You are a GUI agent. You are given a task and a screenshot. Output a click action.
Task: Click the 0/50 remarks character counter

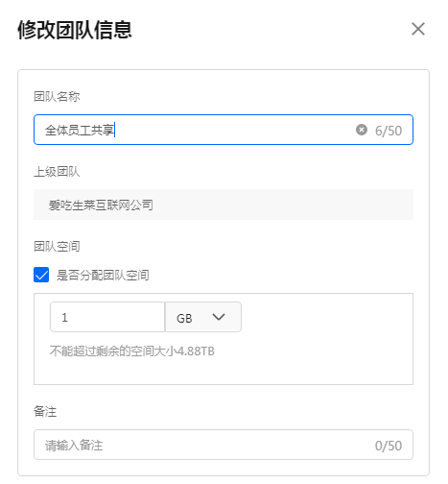(389, 446)
